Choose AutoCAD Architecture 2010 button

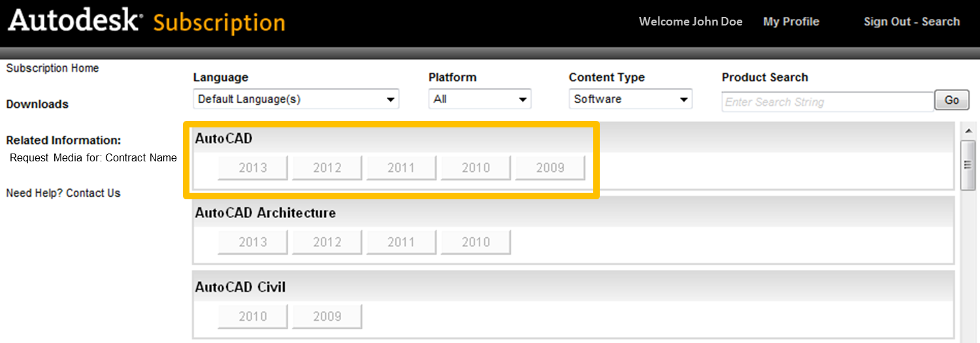pyautogui.click(x=476, y=242)
